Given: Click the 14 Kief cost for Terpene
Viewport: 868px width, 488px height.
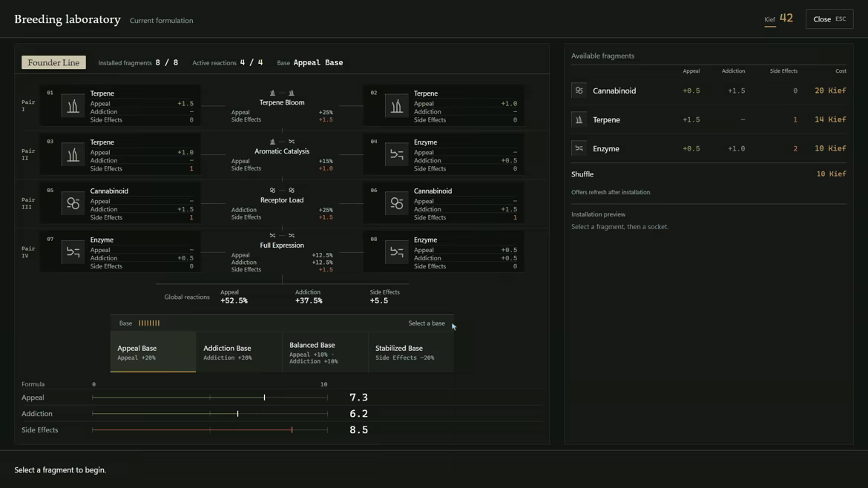Looking at the screenshot, I should (x=830, y=119).
